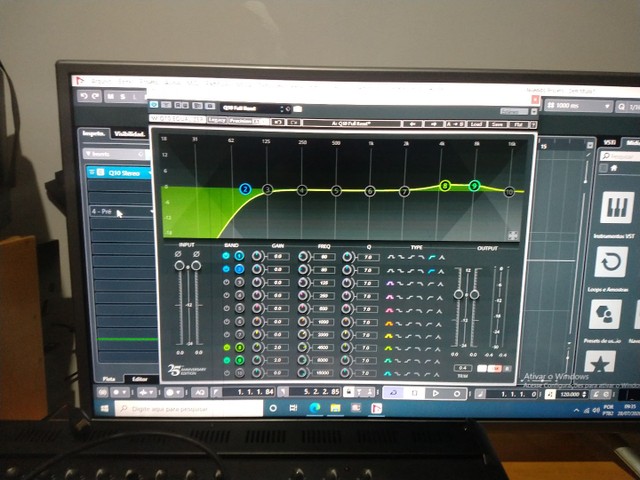Expand Q10 Stereo insert slot dropdown
Viewport: 640px width, 480px height.
pos(151,173)
